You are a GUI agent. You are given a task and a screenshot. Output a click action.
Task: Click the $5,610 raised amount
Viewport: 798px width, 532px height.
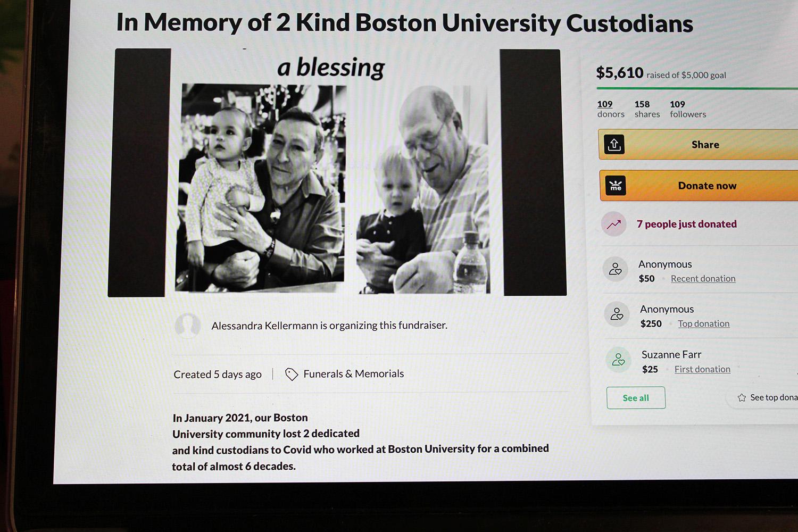(x=620, y=72)
